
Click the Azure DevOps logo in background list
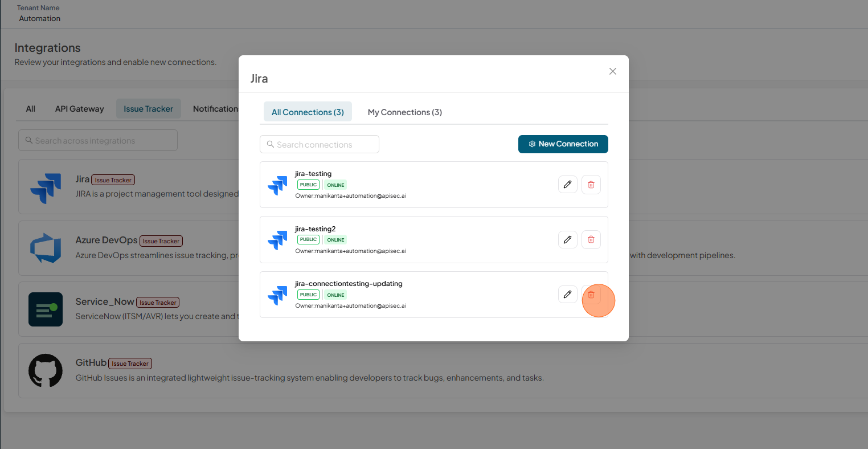click(x=46, y=248)
